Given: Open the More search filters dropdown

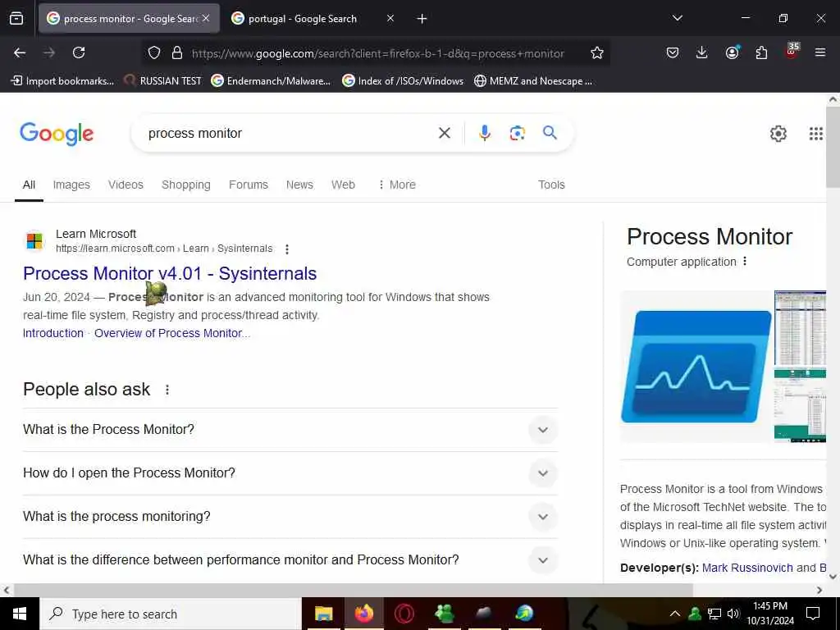Looking at the screenshot, I should click(397, 185).
